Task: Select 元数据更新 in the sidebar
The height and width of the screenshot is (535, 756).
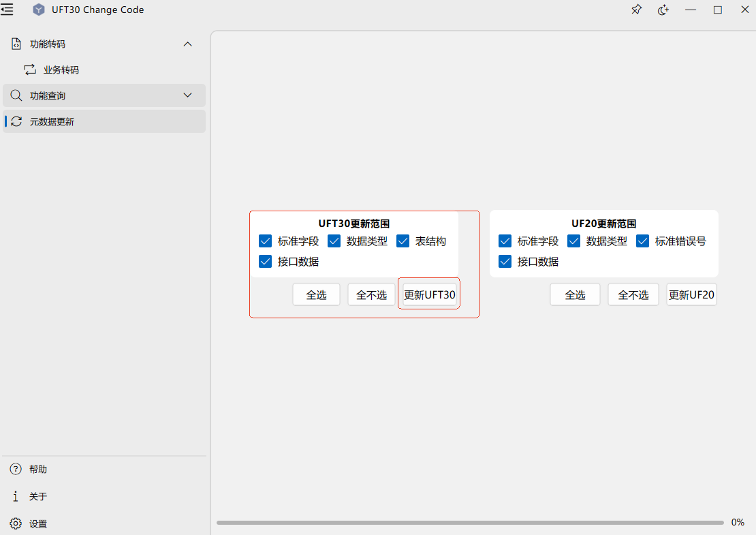Action: click(104, 121)
